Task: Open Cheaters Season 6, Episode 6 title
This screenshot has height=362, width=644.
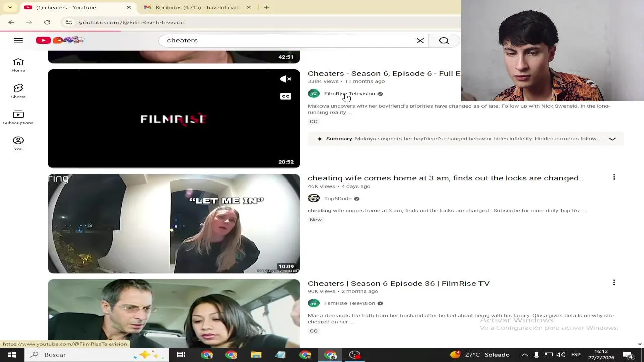Action: coord(384,73)
